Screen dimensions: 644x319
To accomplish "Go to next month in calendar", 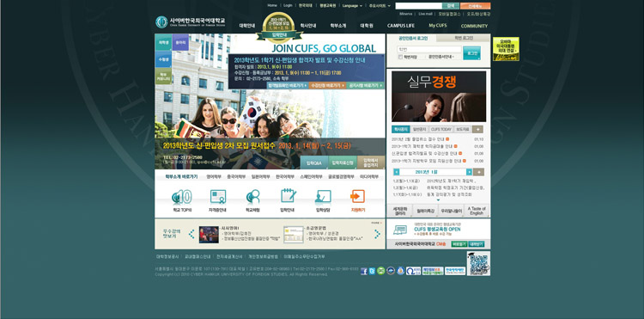I will coord(469,172).
